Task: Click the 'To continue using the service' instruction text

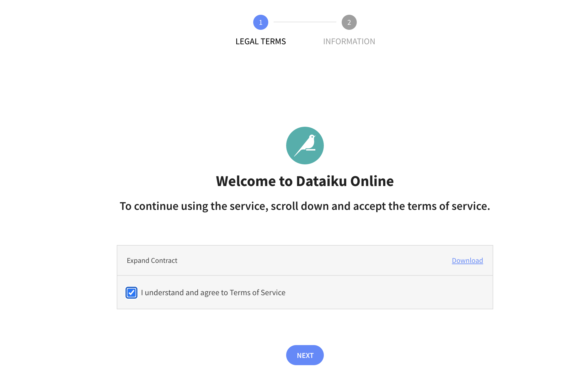Action: 305,206
